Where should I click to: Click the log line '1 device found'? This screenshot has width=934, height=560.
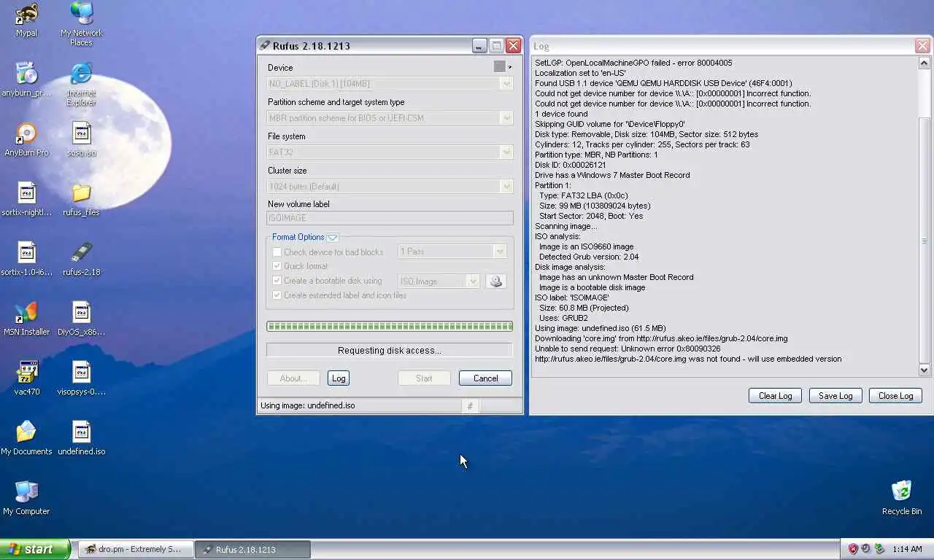click(x=561, y=114)
